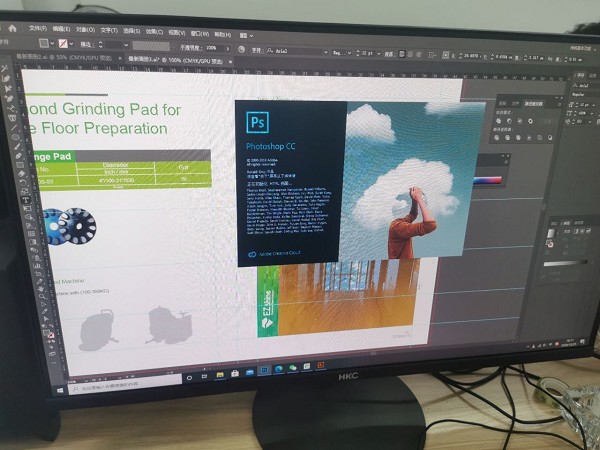Click the Unite shape mode icon in Pathfinder
This screenshot has height=450, width=600.
[x=499, y=121]
